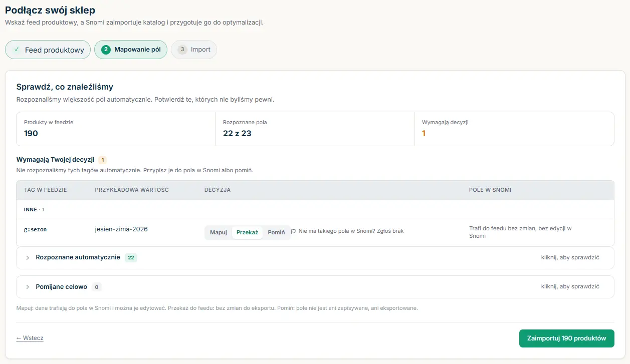The width and height of the screenshot is (630, 364).
Task: Click 'kliknij, aby sprawdzić' in Rozpoznane automatycznie row
Action: 570,257
